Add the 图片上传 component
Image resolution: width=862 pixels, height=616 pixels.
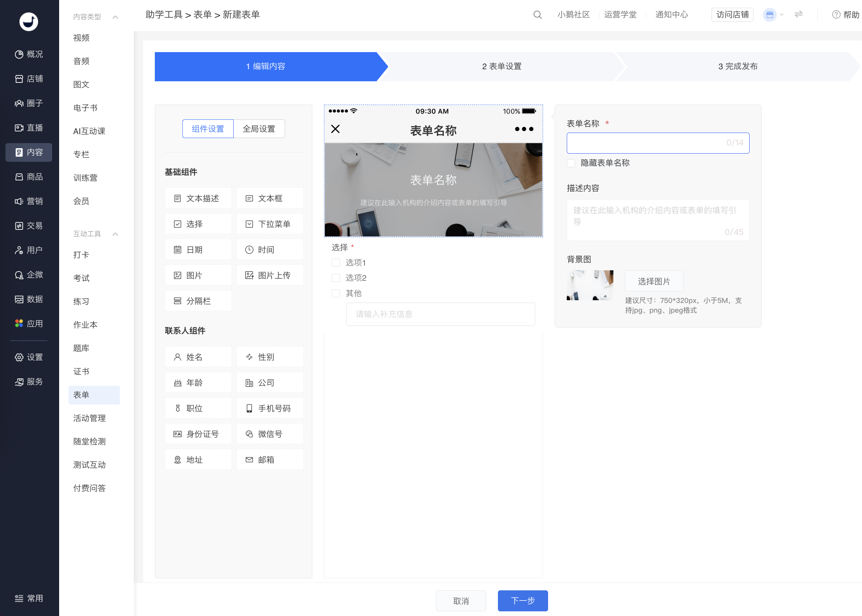tap(270, 275)
